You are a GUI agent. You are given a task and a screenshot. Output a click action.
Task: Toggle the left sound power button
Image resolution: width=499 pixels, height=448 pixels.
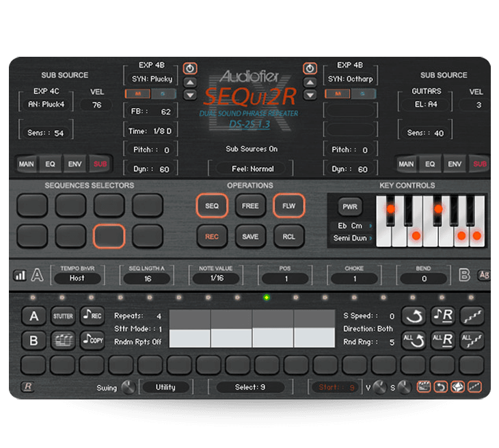tap(190, 68)
